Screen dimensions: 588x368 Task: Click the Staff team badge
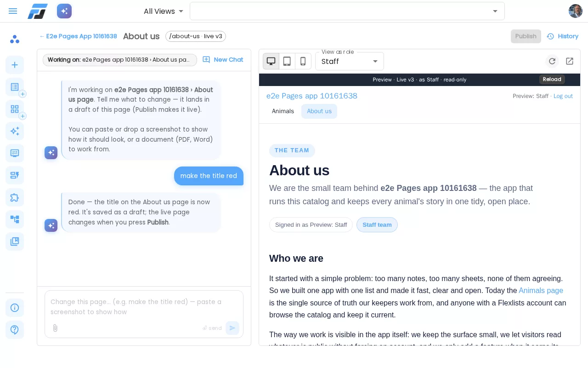pos(377,225)
